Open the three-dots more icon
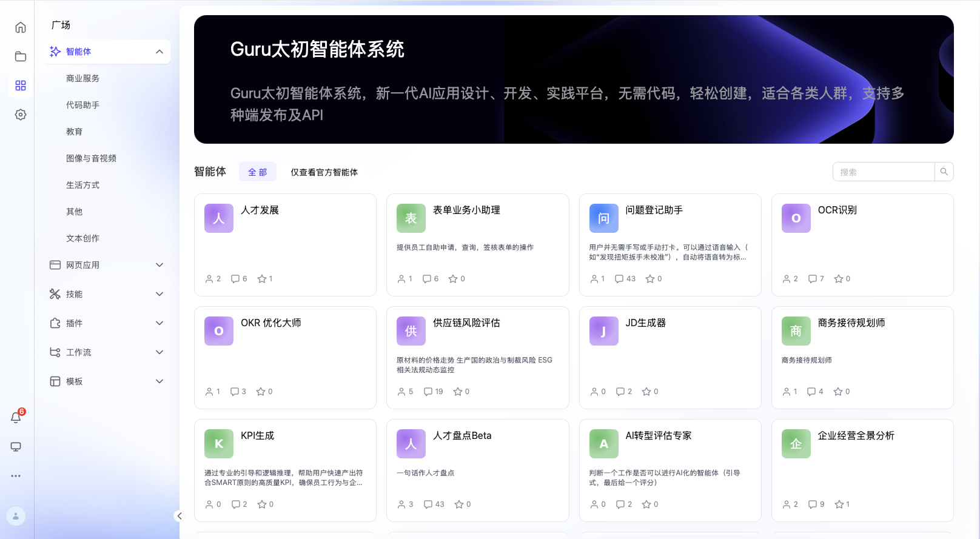 coord(16,476)
